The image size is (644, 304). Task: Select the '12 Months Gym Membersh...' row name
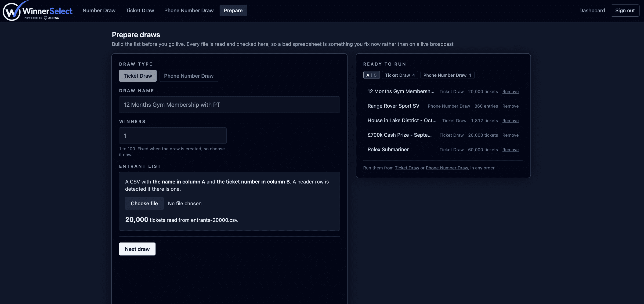tap(401, 91)
